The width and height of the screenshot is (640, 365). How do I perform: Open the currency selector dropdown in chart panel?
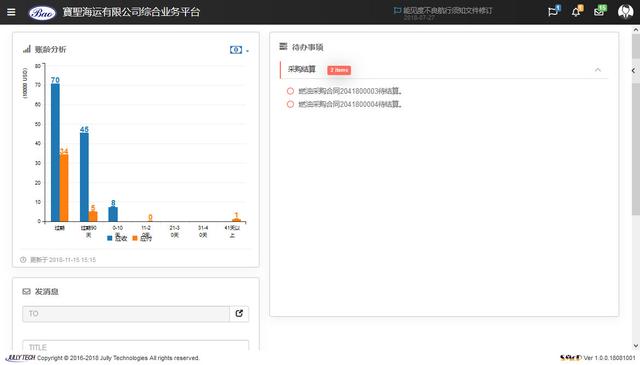click(x=239, y=50)
